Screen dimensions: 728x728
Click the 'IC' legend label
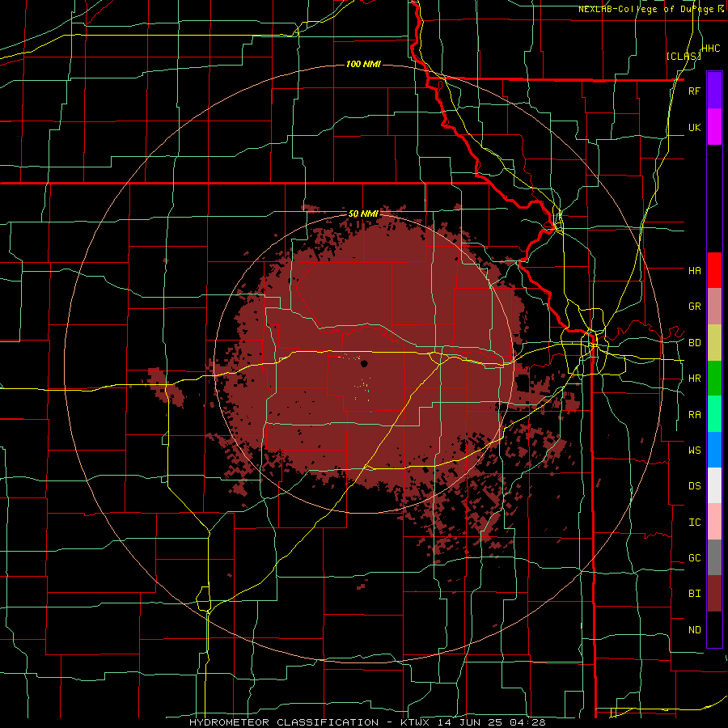click(x=694, y=523)
